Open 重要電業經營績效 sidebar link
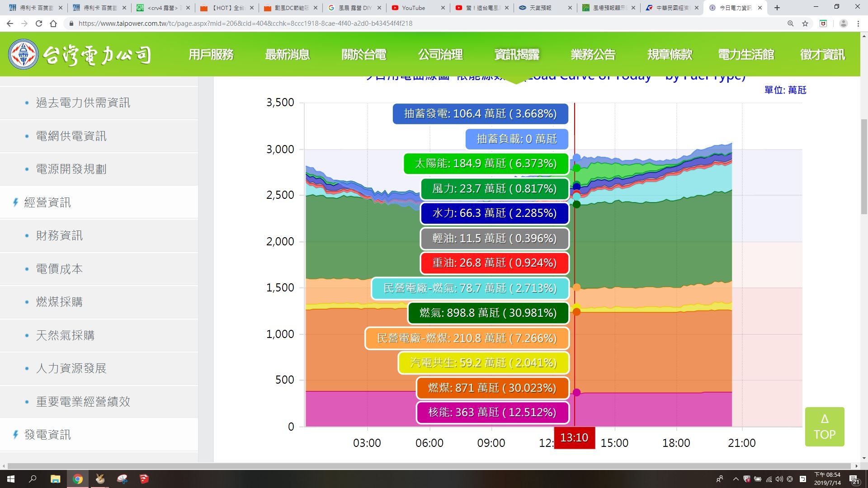Viewport: 868px width, 488px height. point(83,402)
